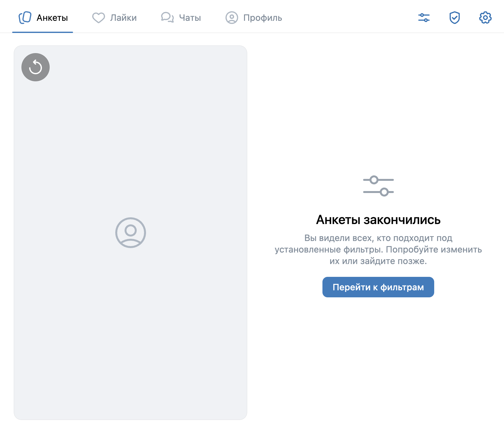This screenshot has height=434, width=504.
Task: Open the safety shield icon
Action: 455,18
